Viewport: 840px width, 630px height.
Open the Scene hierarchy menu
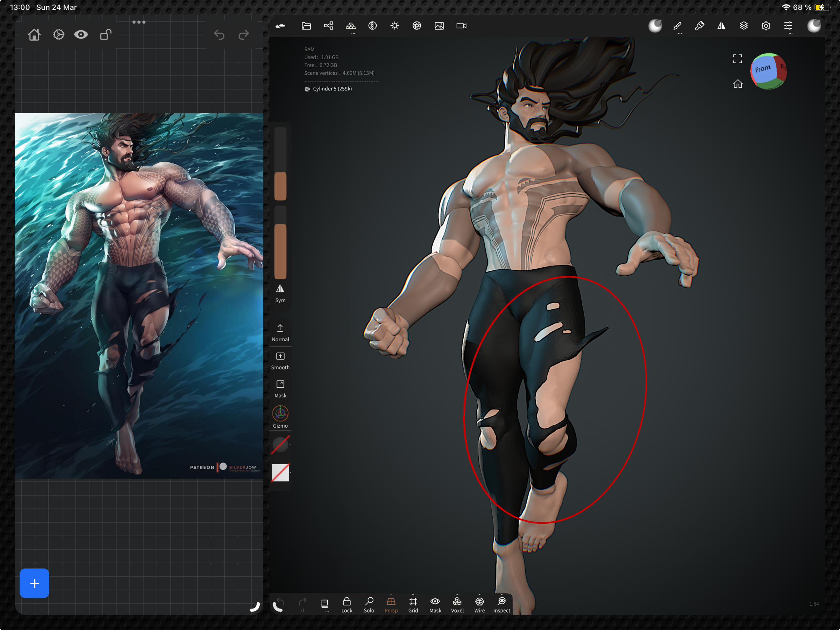(x=329, y=26)
